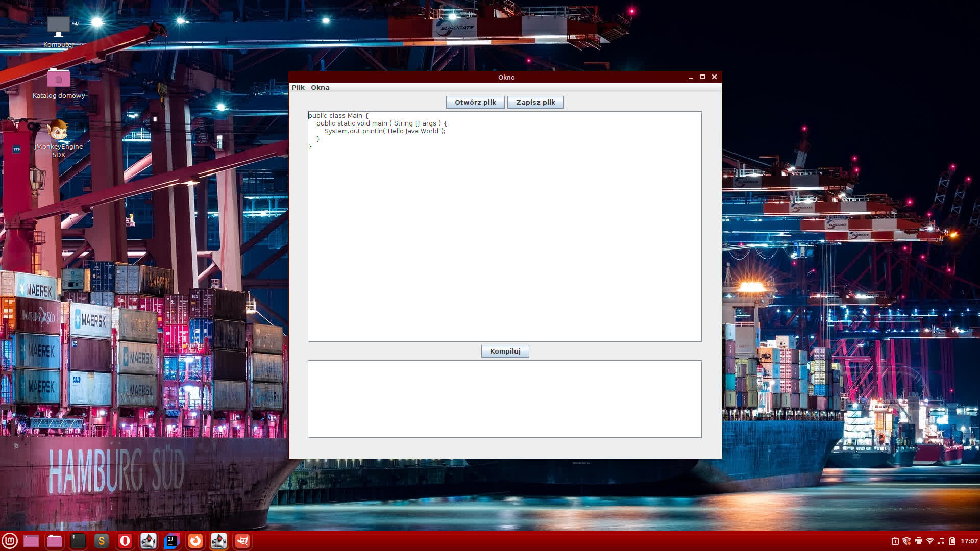Click the printer tray icon

(918, 541)
